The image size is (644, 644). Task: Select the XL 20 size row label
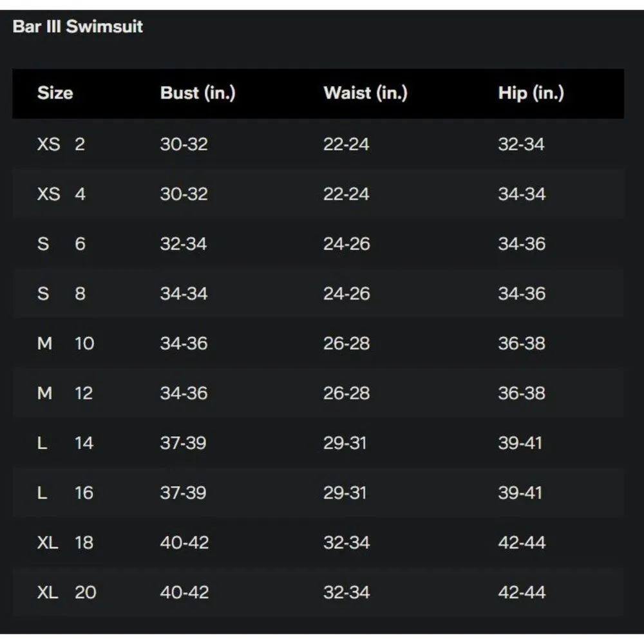(x=66, y=592)
